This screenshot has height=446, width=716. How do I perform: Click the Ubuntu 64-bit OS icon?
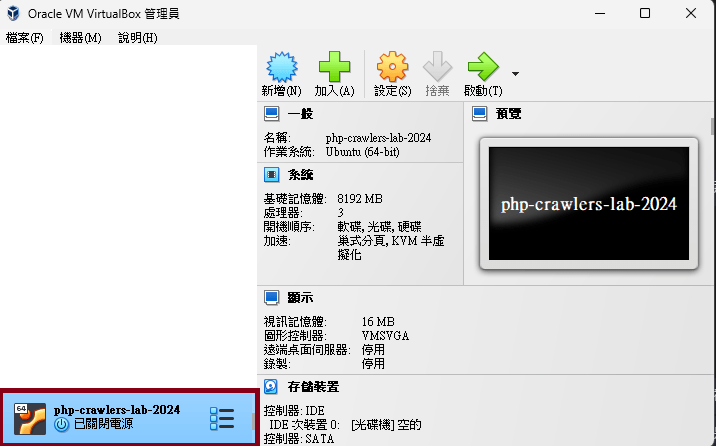pos(30,419)
